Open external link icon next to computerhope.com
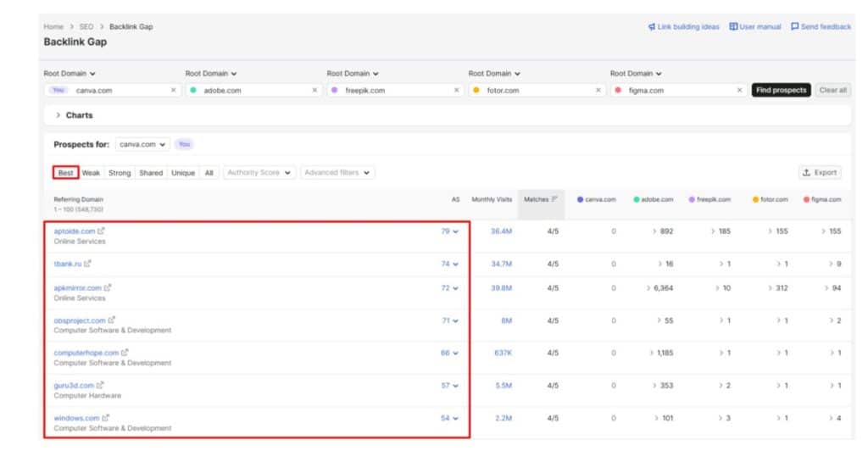Screen dimensions: 868x473 pos(125,353)
